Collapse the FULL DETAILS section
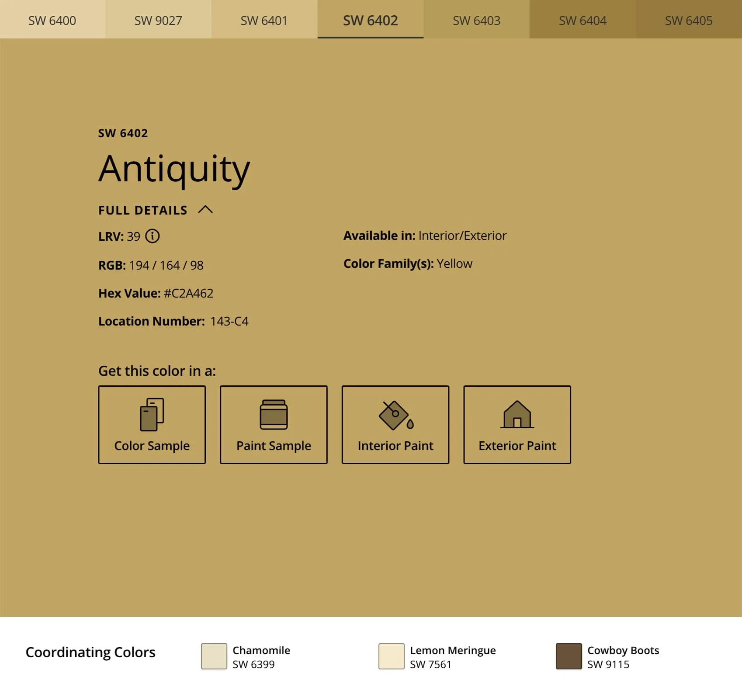 click(x=142, y=210)
